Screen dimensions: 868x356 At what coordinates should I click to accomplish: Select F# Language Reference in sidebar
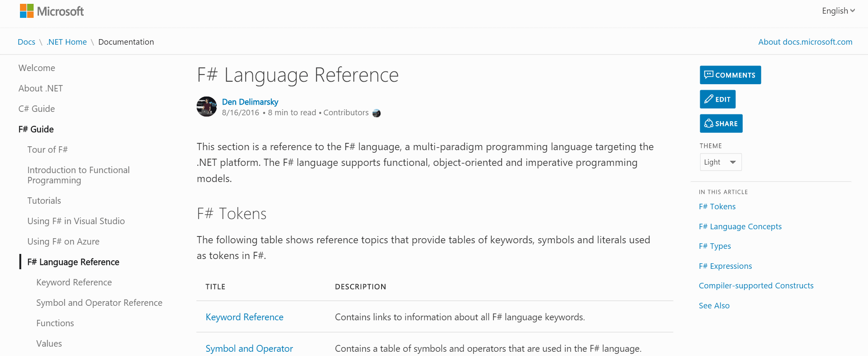coord(74,262)
